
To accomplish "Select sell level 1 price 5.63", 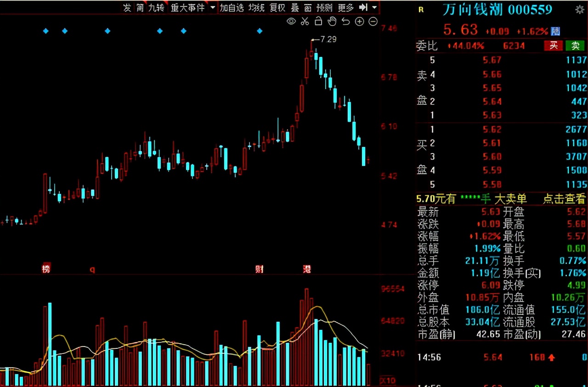I will coord(492,115).
